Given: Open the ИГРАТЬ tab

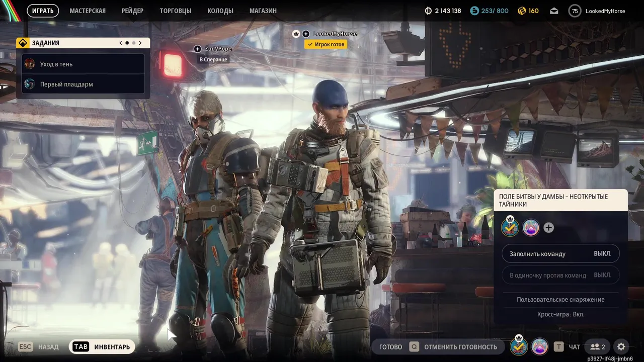Looking at the screenshot, I should [x=43, y=11].
